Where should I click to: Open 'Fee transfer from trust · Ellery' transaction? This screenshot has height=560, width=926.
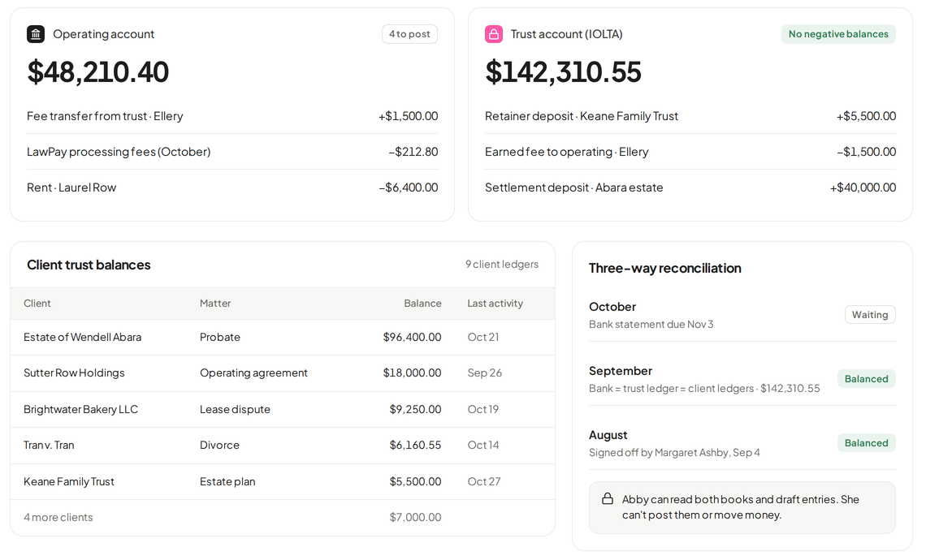click(x=232, y=116)
